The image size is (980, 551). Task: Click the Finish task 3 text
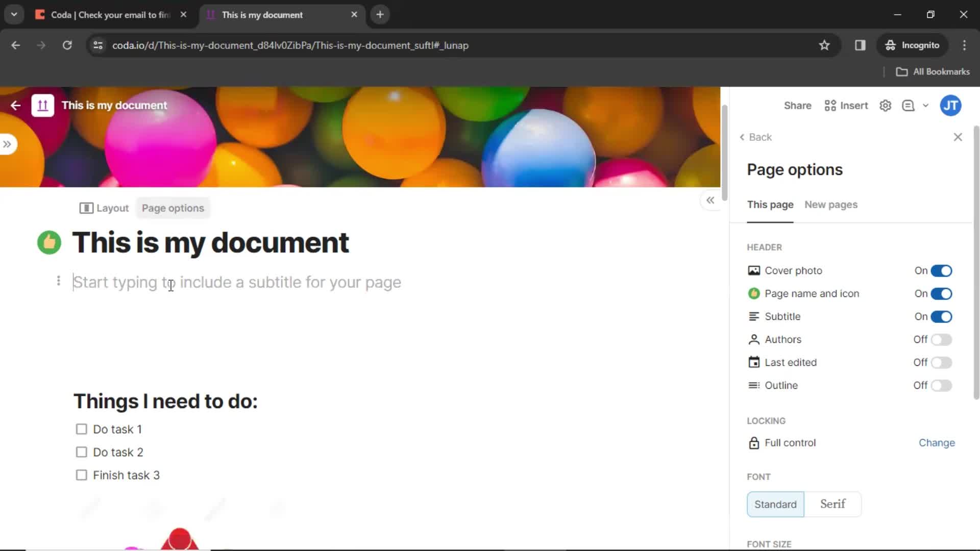click(127, 475)
